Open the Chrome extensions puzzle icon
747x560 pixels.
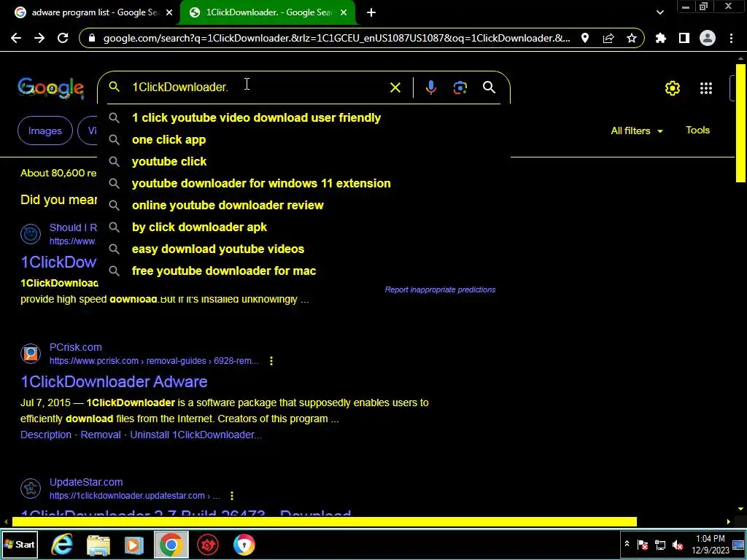pos(661,38)
